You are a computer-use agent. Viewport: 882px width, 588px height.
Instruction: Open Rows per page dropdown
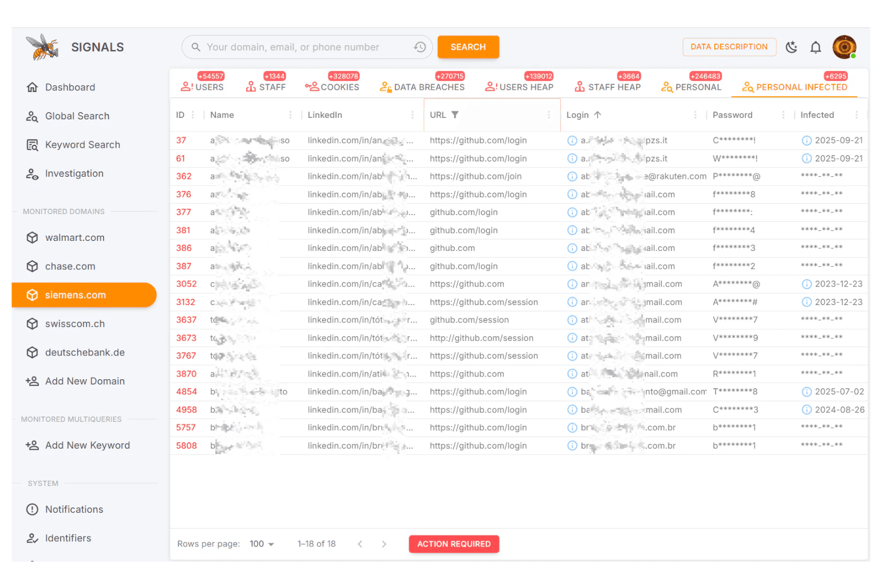point(262,544)
